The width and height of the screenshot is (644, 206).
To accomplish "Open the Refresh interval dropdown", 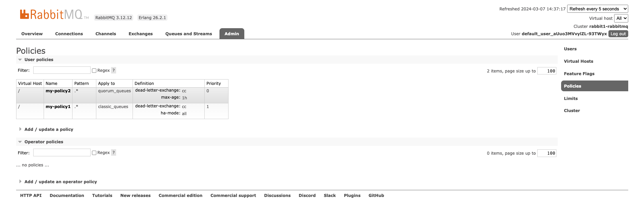I will coord(597,9).
